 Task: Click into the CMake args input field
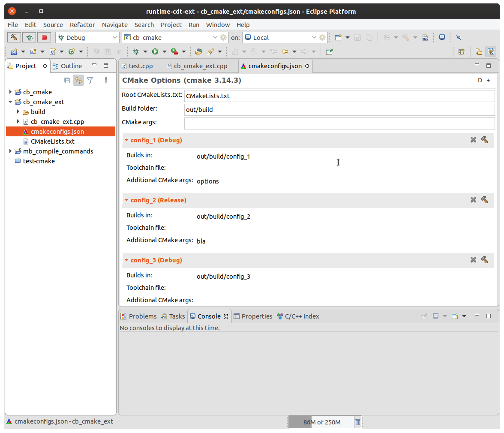pos(339,123)
